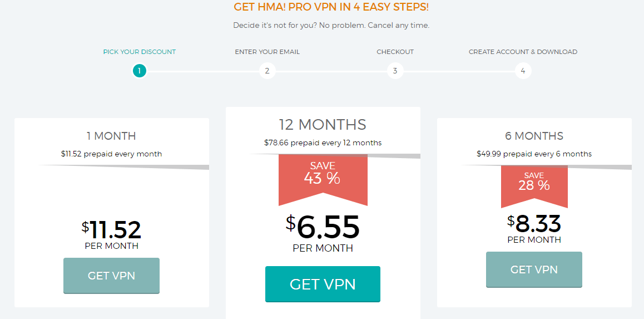Screen dimensions: 644x319
Task: Get VPN for the 1 month plan
Action: (111, 276)
